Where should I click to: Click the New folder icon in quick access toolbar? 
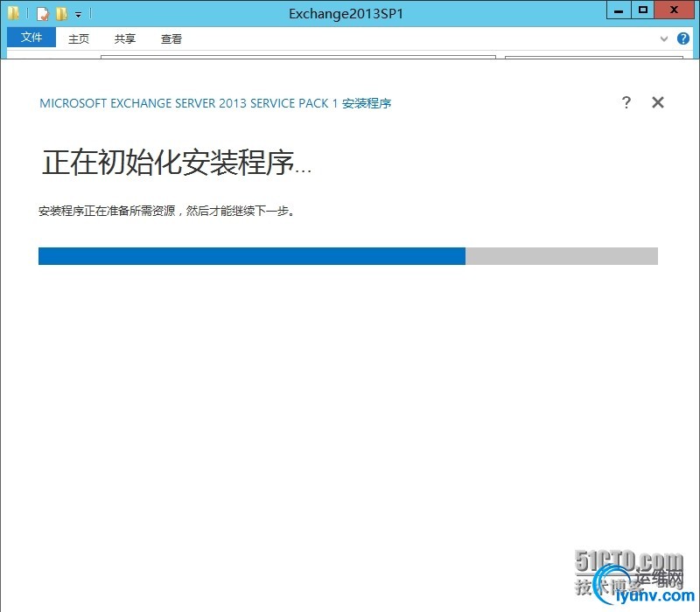(61, 14)
